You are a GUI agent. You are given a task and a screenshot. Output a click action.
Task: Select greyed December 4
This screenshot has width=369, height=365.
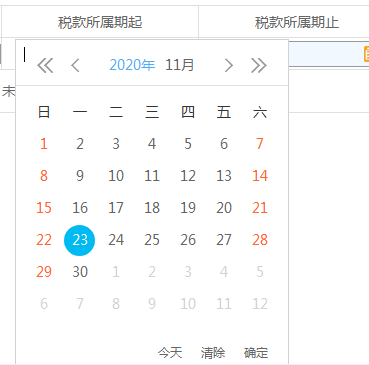click(x=224, y=272)
